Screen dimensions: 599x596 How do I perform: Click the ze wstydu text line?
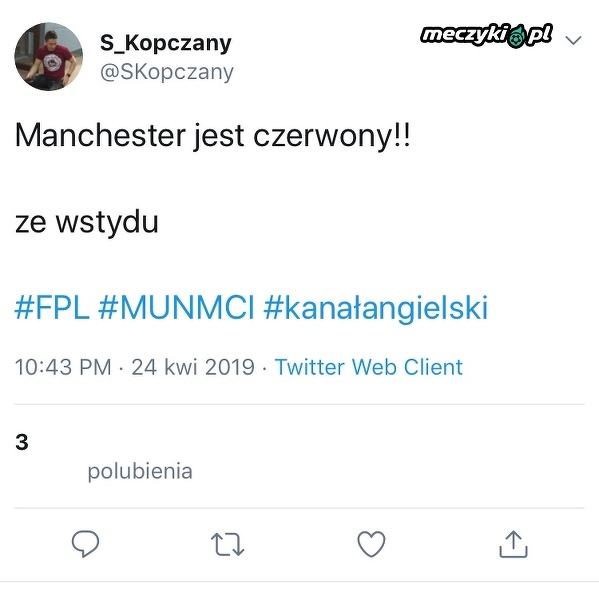86,222
